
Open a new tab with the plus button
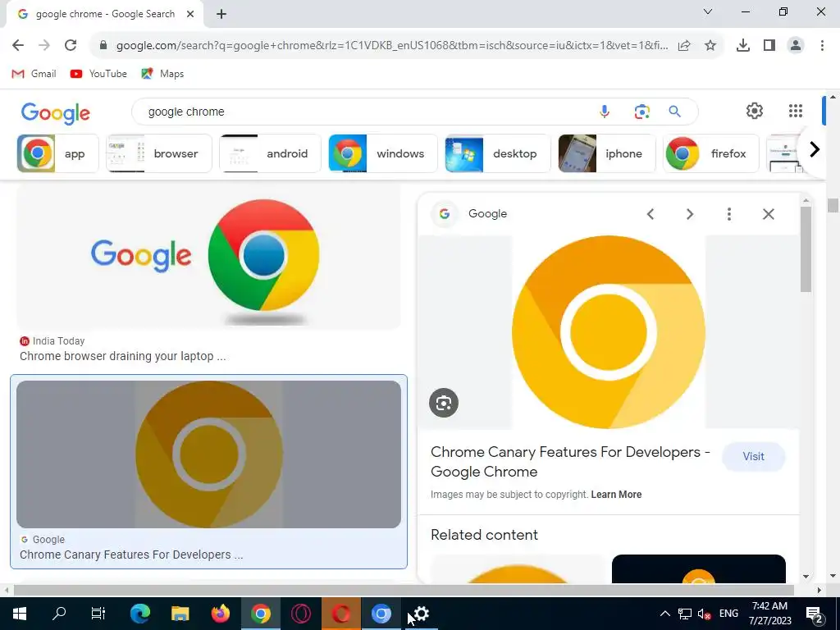(221, 14)
